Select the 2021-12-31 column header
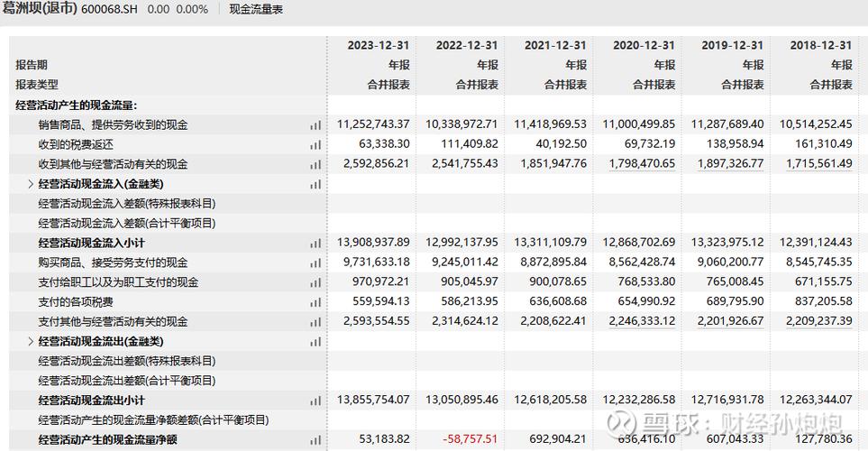The height and width of the screenshot is (451, 868). pyautogui.click(x=555, y=45)
